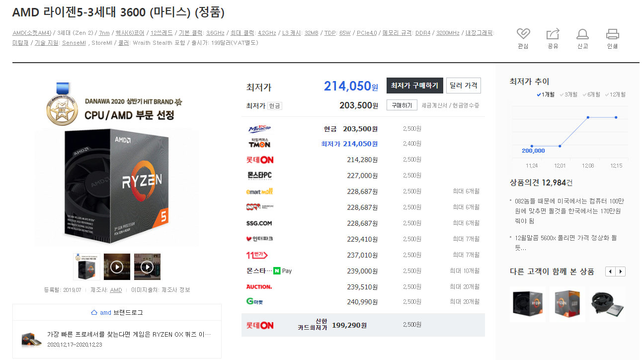Select 1개월 price trend period

pyautogui.click(x=546, y=94)
